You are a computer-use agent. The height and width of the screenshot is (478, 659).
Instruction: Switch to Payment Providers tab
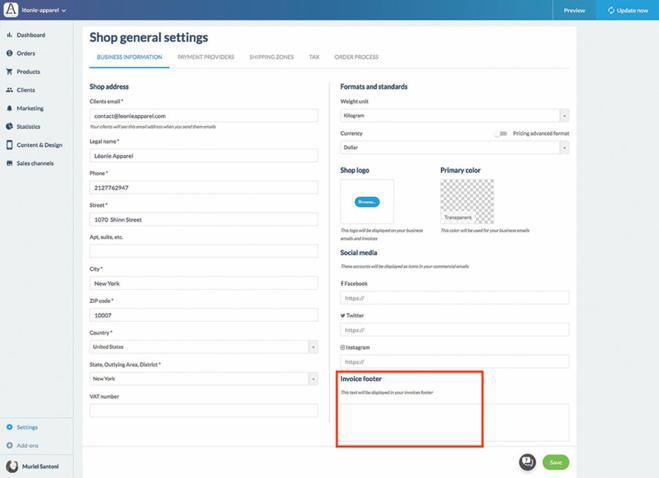pos(205,57)
